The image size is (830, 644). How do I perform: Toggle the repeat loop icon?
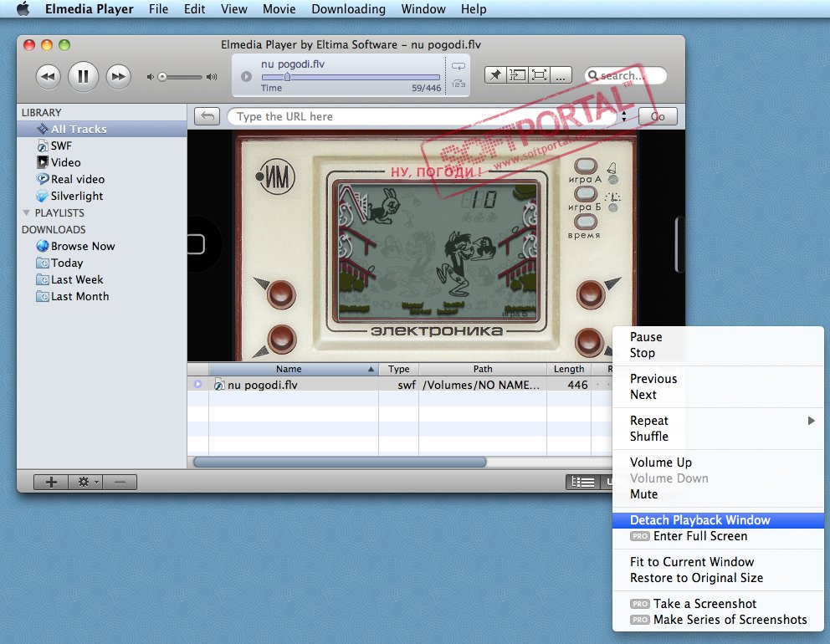click(x=459, y=67)
